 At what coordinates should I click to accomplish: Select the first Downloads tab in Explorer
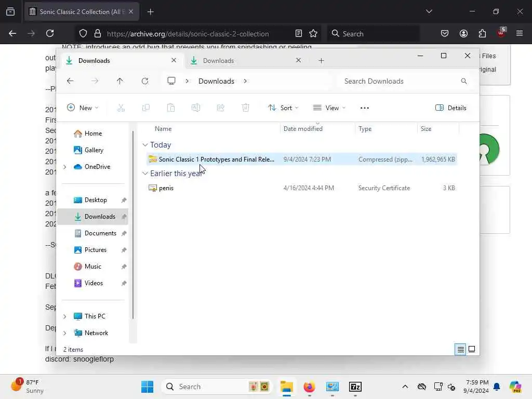pos(121,61)
